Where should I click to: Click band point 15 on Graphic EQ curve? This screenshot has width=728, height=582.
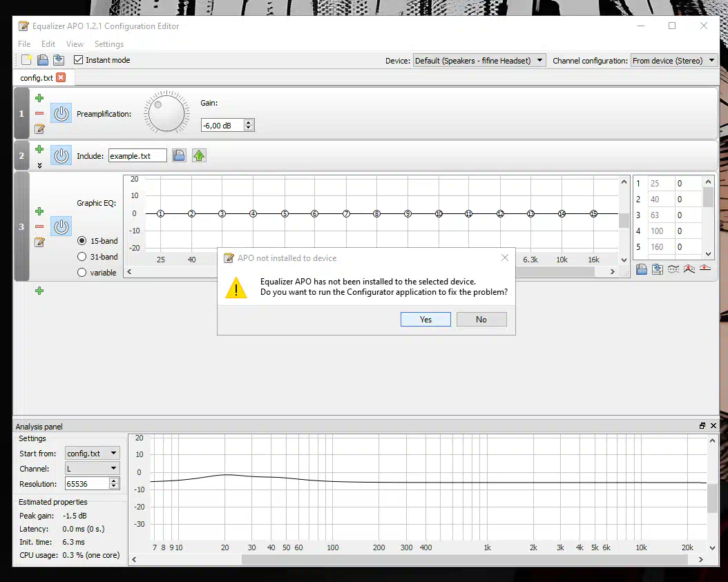point(593,213)
